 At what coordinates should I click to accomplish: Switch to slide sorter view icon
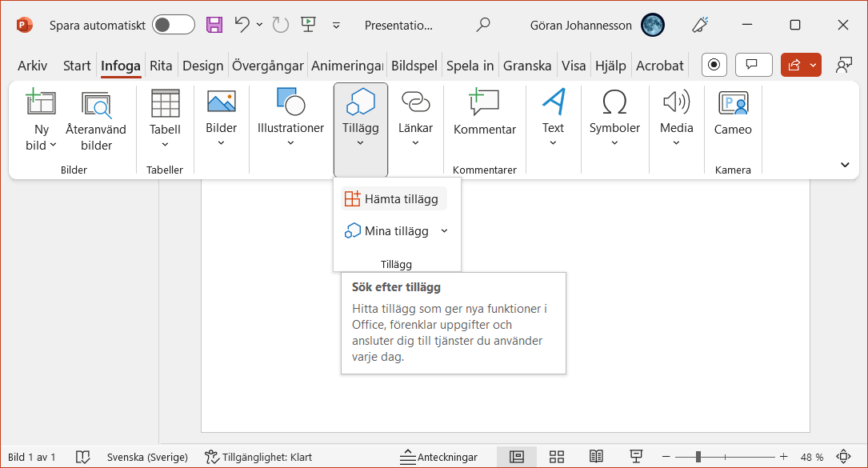[x=557, y=457]
